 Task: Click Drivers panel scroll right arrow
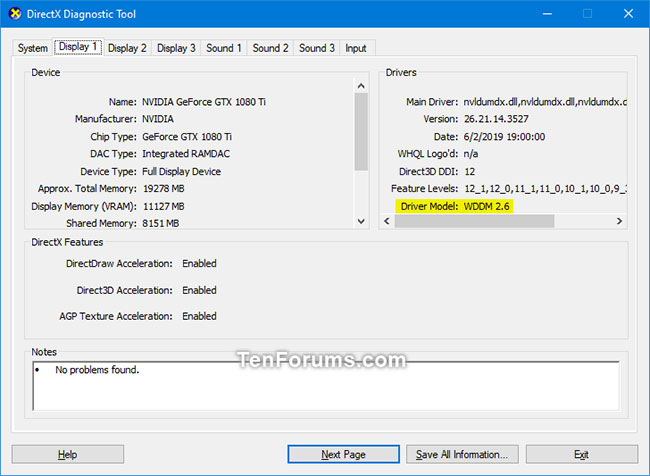[x=619, y=221]
